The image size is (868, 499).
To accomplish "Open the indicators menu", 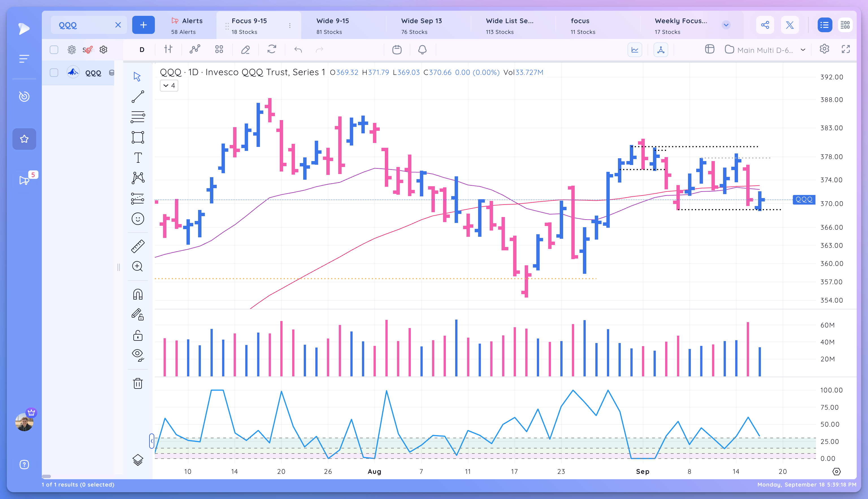I will tap(195, 49).
